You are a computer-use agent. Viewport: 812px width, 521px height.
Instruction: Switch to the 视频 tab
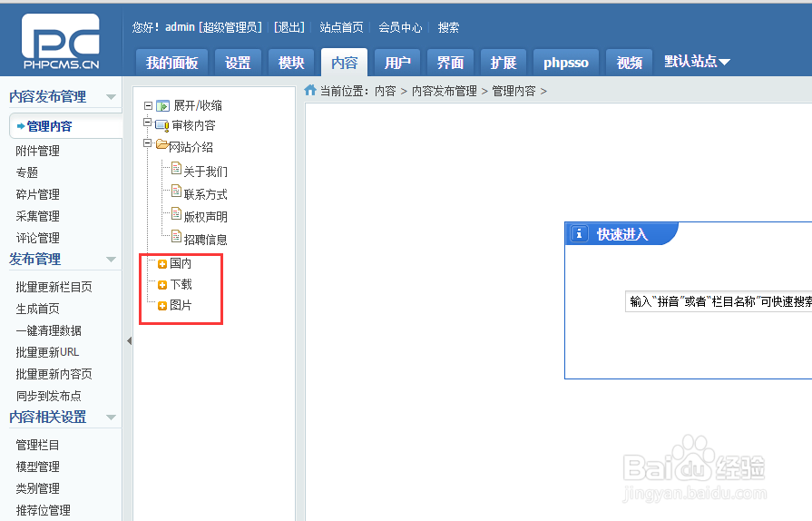pyautogui.click(x=630, y=63)
